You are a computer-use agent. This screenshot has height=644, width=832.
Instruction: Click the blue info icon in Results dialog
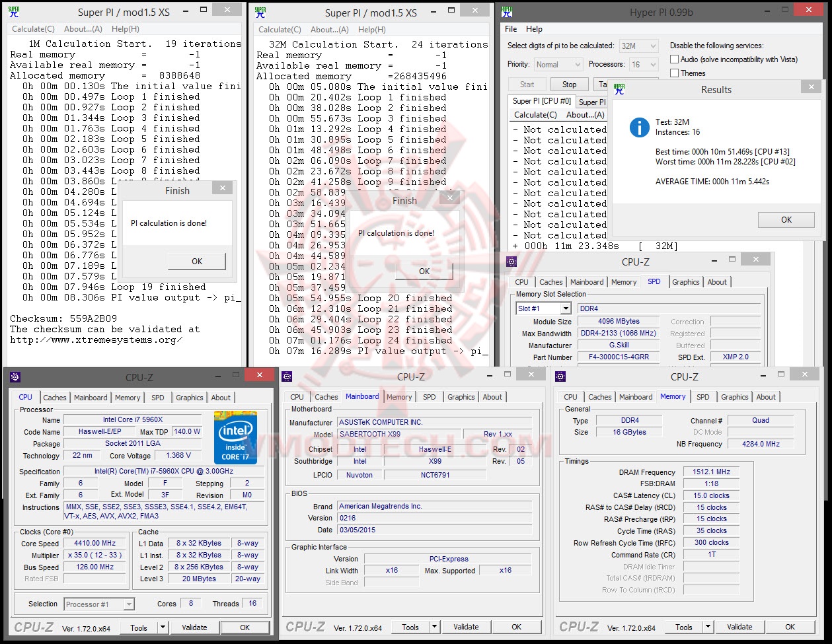pyautogui.click(x=640, y=127)
